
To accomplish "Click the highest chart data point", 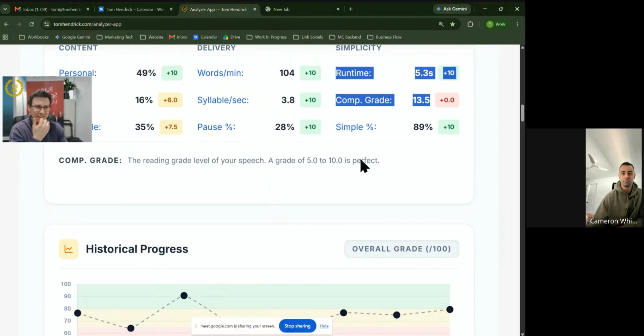I will click(x=184, y=295).
